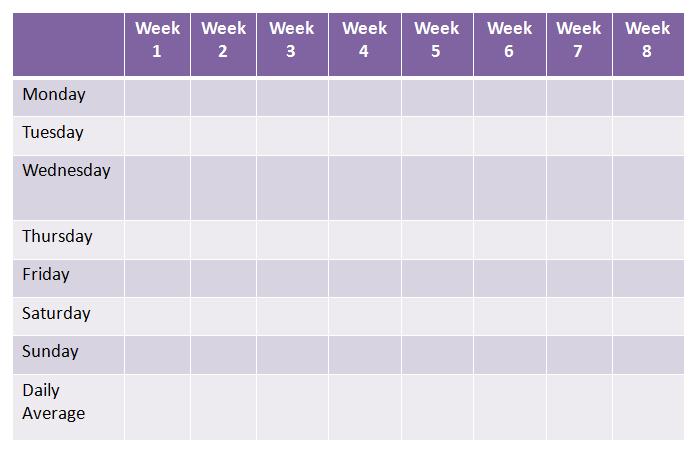
Task: Click the Daily Average cell under Week 8
Action: tap(647, 406)
